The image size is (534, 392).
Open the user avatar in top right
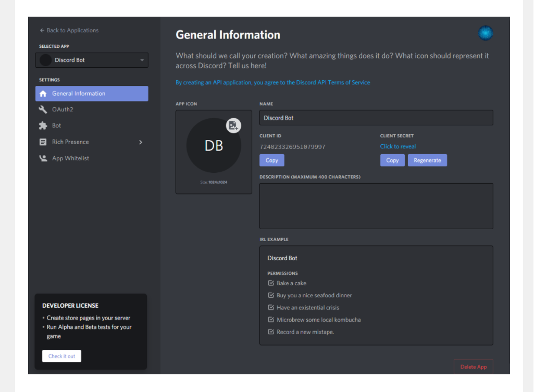[486, 33]
